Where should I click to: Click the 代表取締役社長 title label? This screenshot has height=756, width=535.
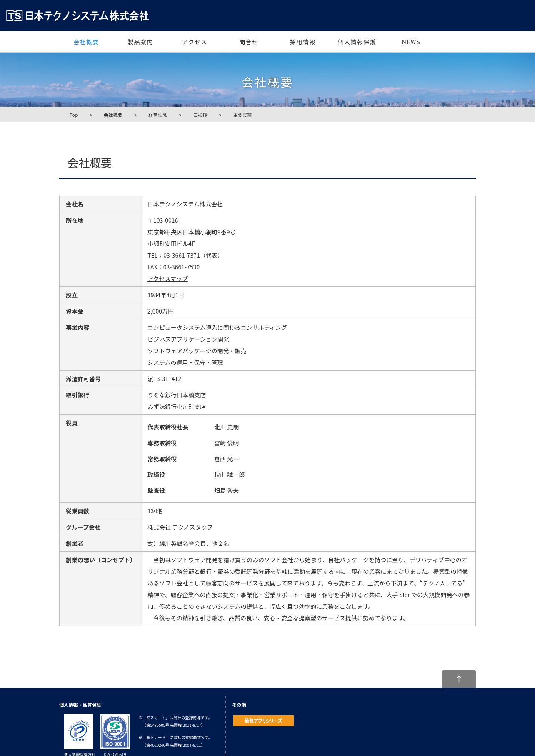(168, 427)
